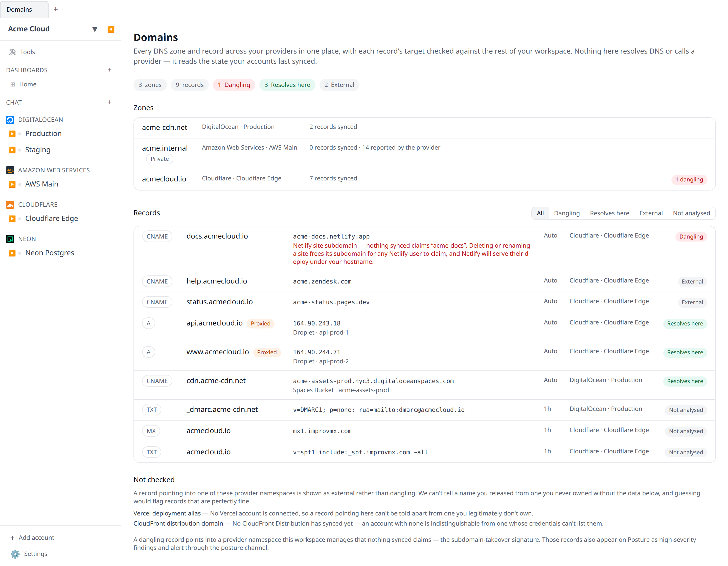Viewport: 728px width, 566px height.
Task: Click the Amazon Web Services logo
Action: tap(10, 170)
